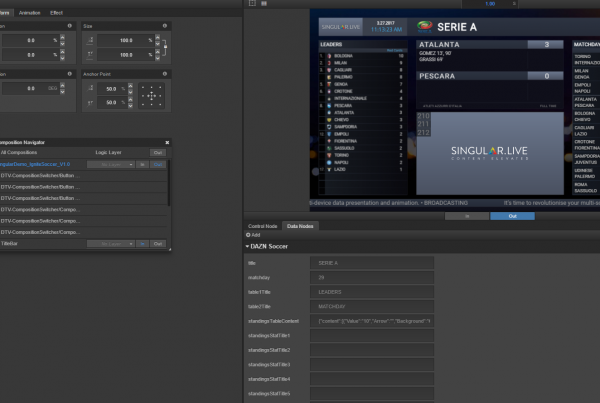Toggle the Size lock aspect ratio link
Viewport: 600px width, 403px height.
point(165,47)
